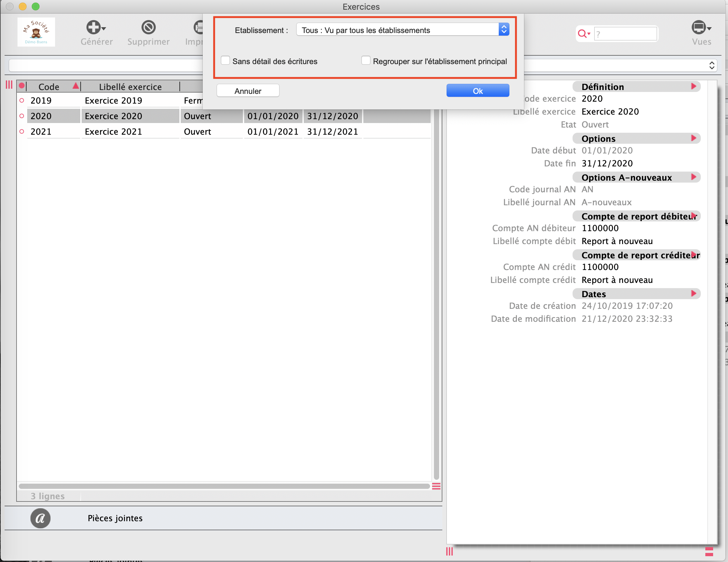Click the date cell 31/12/2021
The image size is (728, 562).
pos(332,131)
